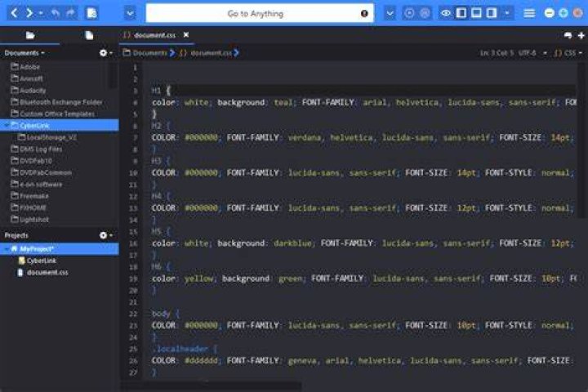
Task: Click the chevron after Documents breadcrumb
Action: coord(172,53)
